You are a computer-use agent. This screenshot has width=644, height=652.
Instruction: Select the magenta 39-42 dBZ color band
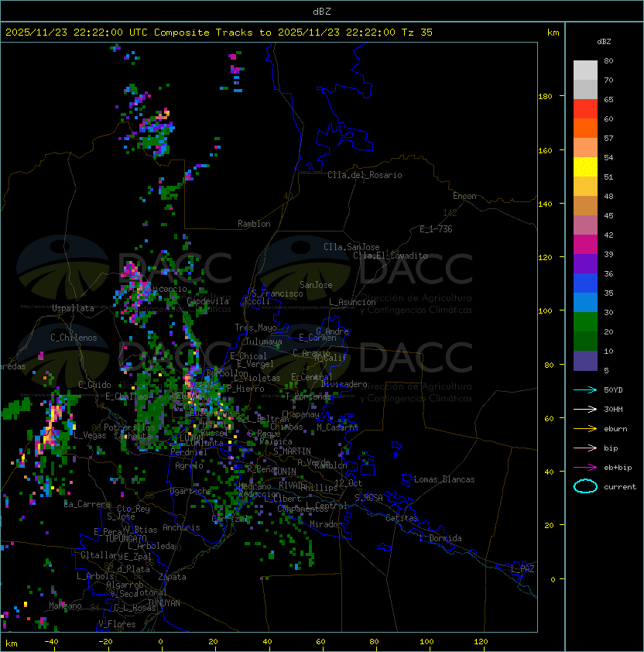point(585,245)
